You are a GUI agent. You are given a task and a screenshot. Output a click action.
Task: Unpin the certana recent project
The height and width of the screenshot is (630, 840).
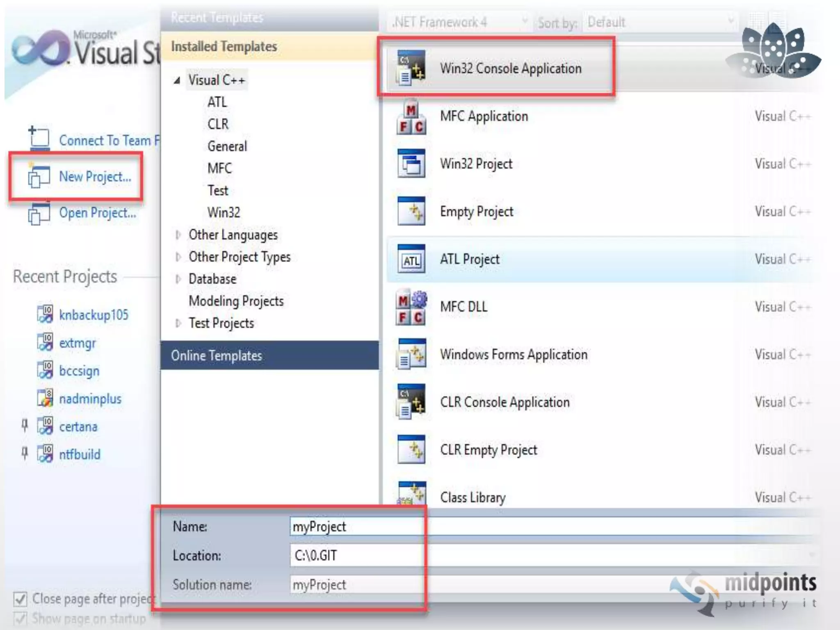tap(25, 426)
